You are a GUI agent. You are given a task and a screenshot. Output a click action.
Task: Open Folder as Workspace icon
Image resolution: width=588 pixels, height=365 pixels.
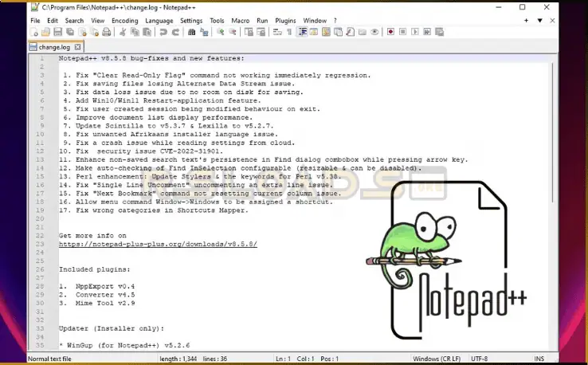[363, 32]
